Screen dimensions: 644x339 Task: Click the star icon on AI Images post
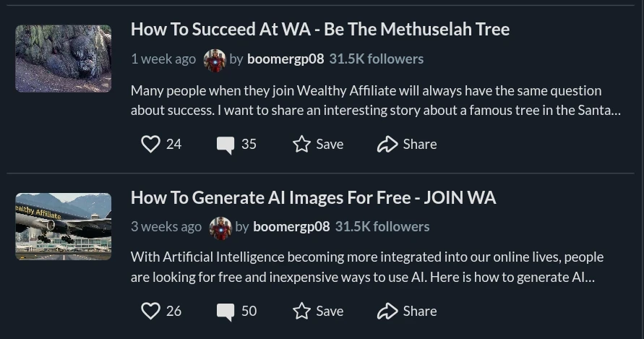(x=301, y=311)
